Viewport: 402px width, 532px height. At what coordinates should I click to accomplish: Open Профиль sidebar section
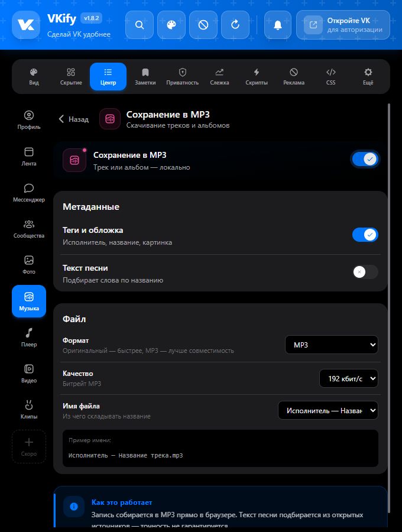click(29, 120)
